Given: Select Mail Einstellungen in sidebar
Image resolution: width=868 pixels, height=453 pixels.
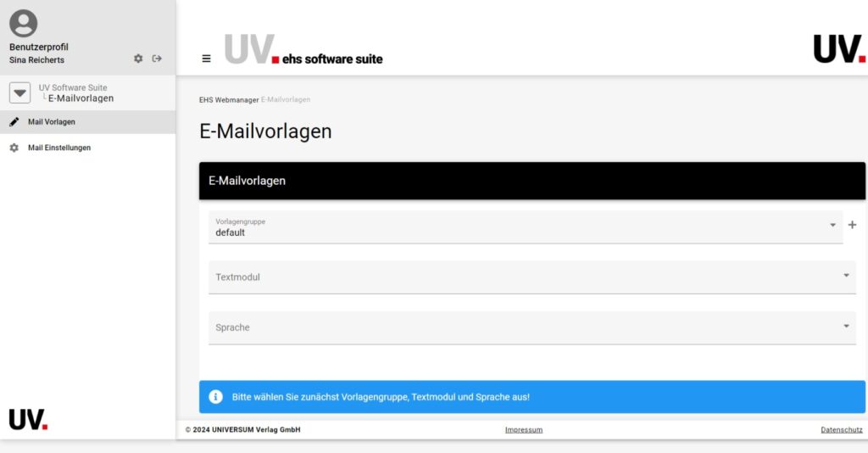Looking at the screenshot, I should [x=59, y=148].
